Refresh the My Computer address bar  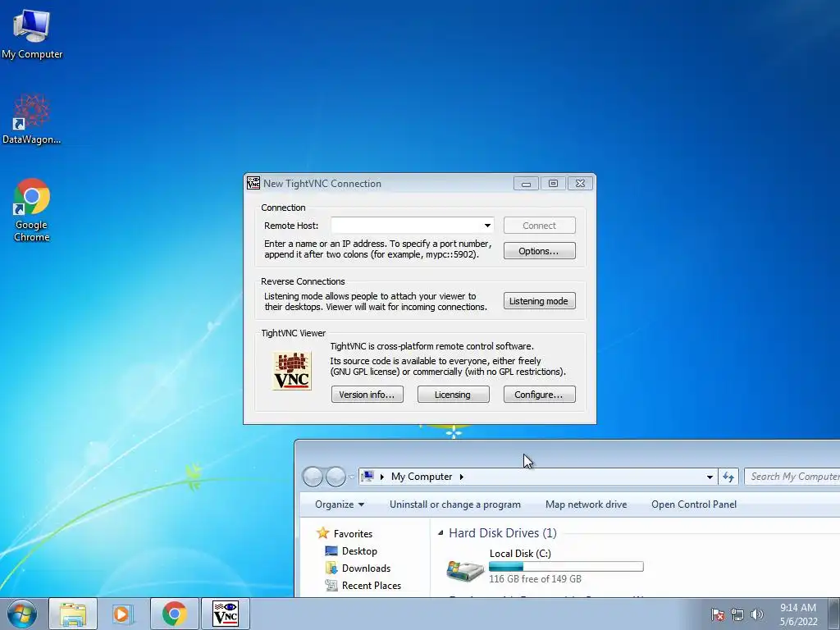point(728,477)
